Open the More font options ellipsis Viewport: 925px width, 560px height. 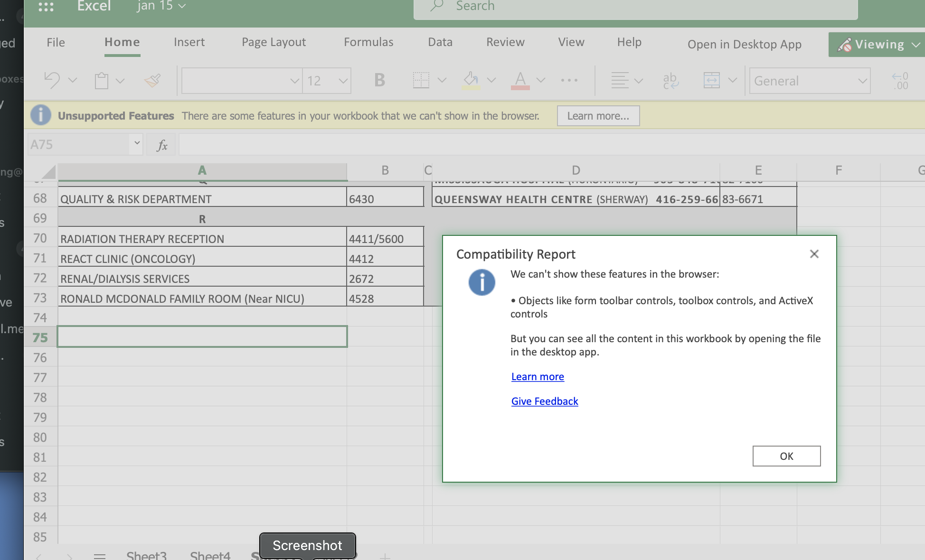(x=569, y=80)
